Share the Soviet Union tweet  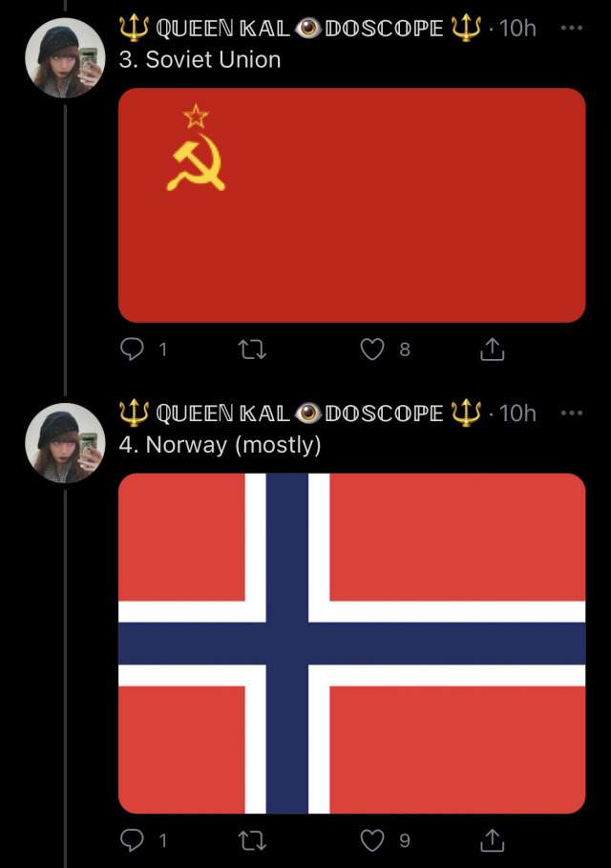pos(492,349)
